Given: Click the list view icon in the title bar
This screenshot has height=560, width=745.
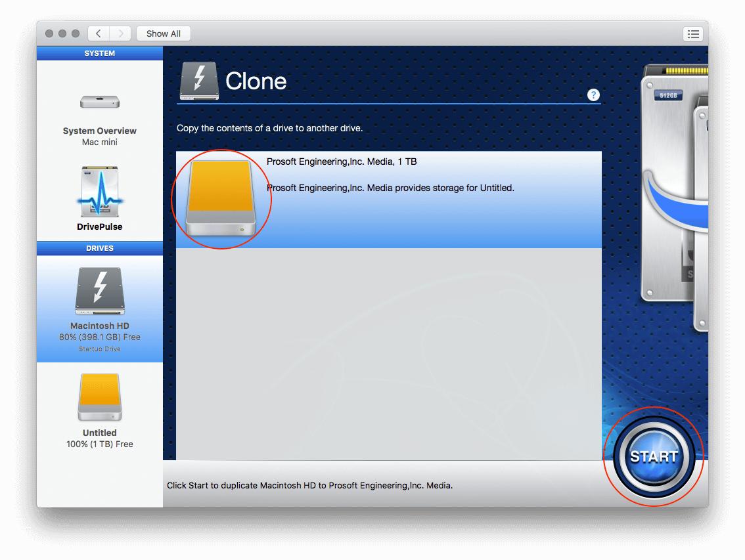Looking at the screenshot, I should 693,33.
